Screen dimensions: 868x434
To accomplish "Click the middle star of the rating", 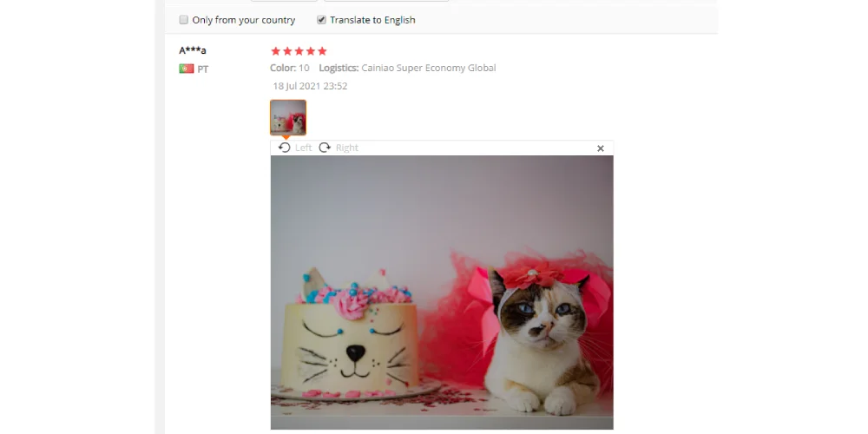I will 299,51.
